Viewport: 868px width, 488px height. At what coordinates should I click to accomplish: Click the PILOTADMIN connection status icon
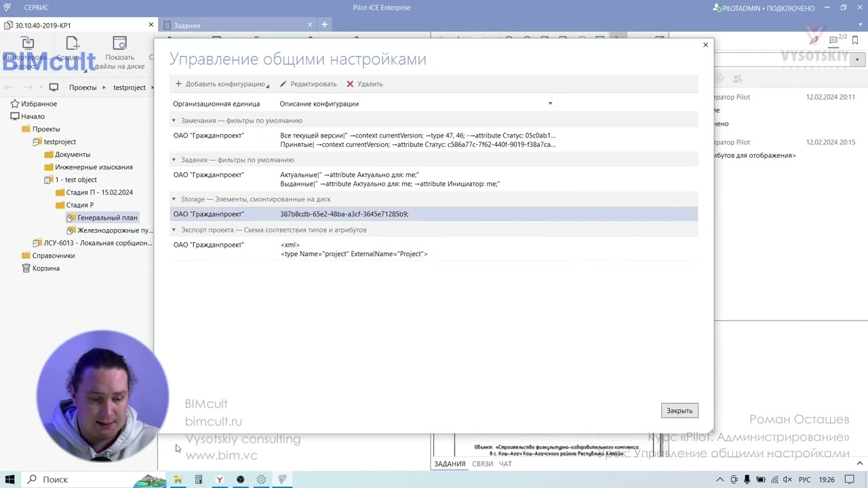coord(717,7)
